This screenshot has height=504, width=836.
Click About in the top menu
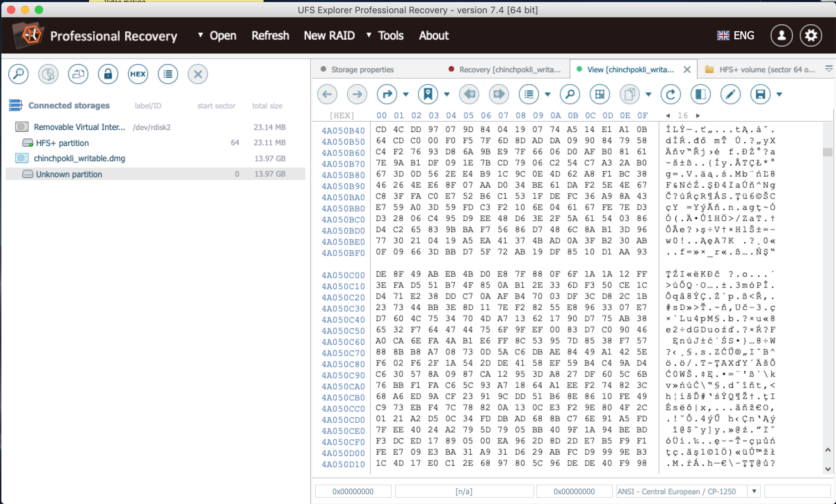434,35
